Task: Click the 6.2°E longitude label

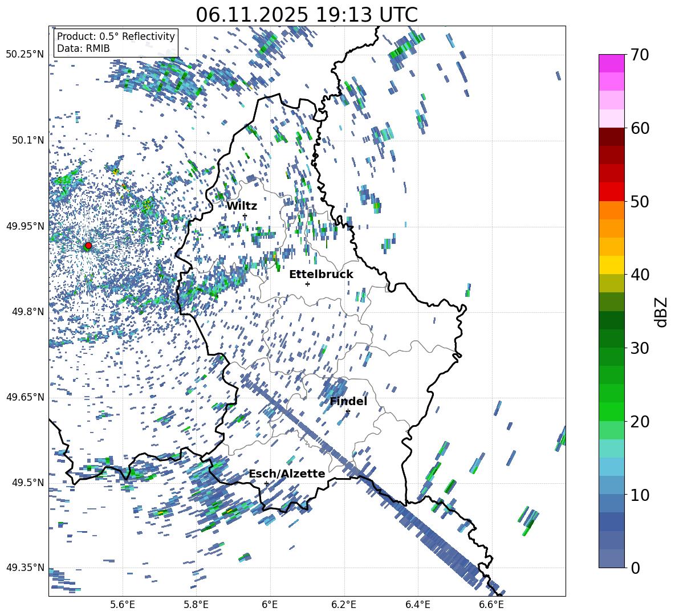Action: coord(344,605)
